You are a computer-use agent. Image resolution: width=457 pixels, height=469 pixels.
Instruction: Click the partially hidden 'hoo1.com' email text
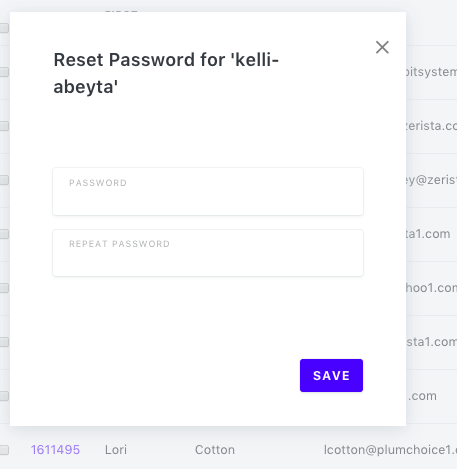431,288
